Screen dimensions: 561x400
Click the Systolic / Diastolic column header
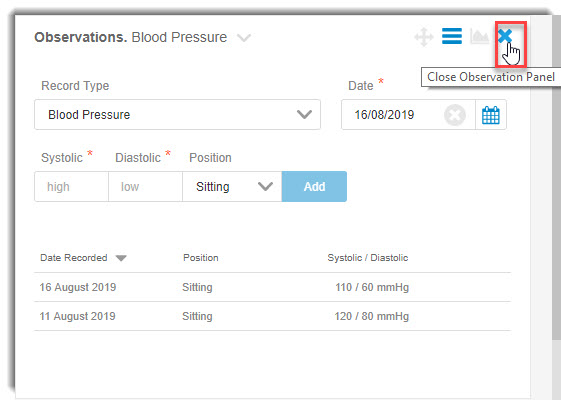point(367,258)
